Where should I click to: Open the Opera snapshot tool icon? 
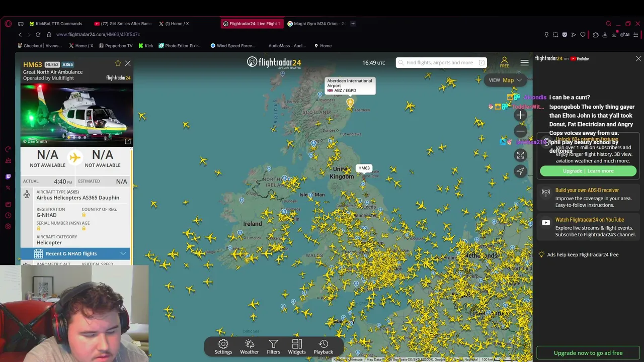(x=555, y=35)
